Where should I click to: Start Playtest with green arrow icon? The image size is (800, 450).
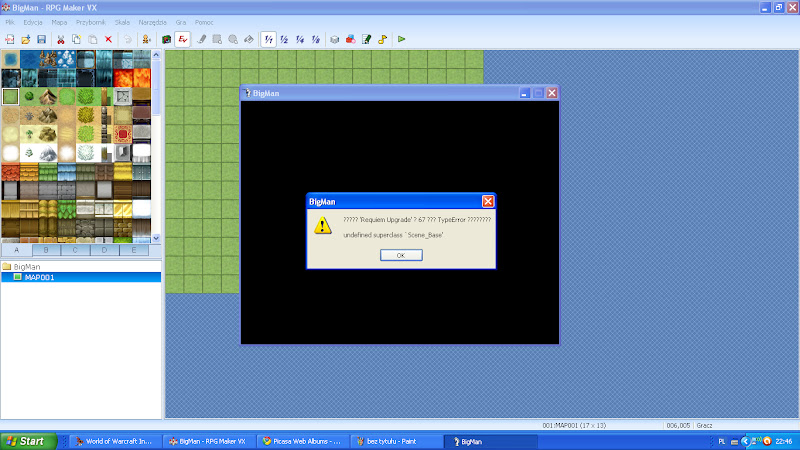pyautogui.click(x=402, y=39)
